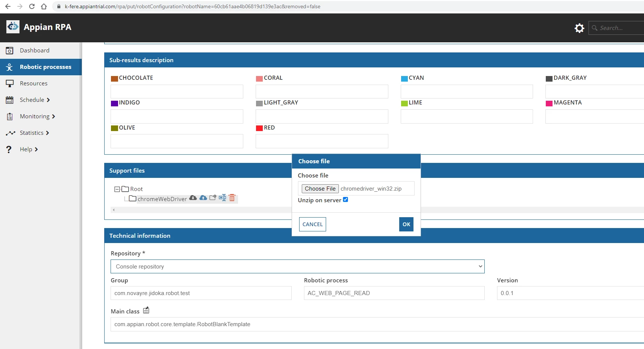The height and width of the screenshot is (349, 644).
Task: Click the LIME color swatch
Action: [x=404, y=103]
